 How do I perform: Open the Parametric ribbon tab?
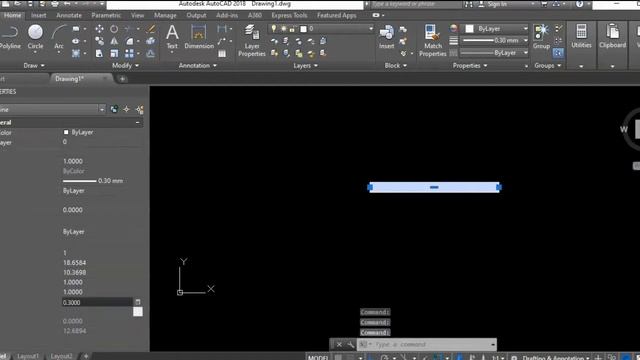106,15
